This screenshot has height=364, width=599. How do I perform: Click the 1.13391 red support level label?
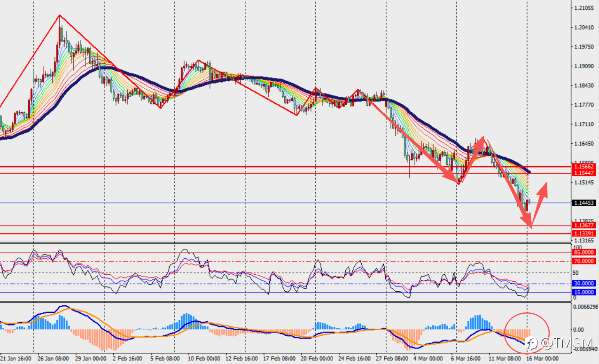coord(585,233)
